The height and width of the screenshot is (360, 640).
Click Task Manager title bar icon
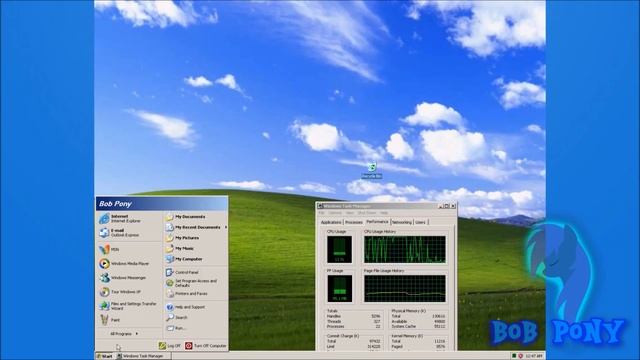pyautogui.click(x=320, y=206)
